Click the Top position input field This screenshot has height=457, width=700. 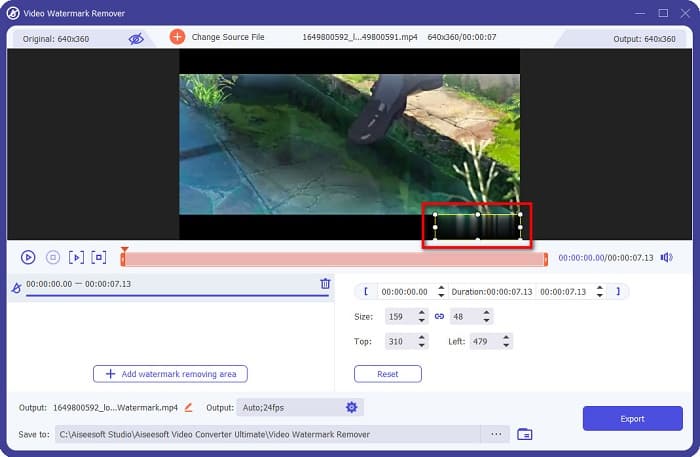(x=401, y=341)
